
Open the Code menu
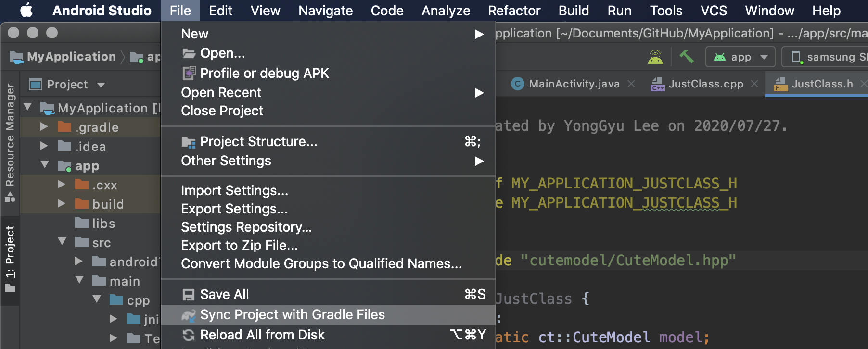pyautogui.click(x=387, y=11)
